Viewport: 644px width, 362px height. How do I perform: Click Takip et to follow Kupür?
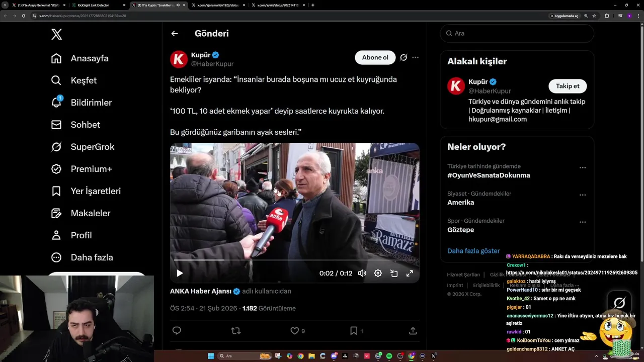(x=568, y=86)
